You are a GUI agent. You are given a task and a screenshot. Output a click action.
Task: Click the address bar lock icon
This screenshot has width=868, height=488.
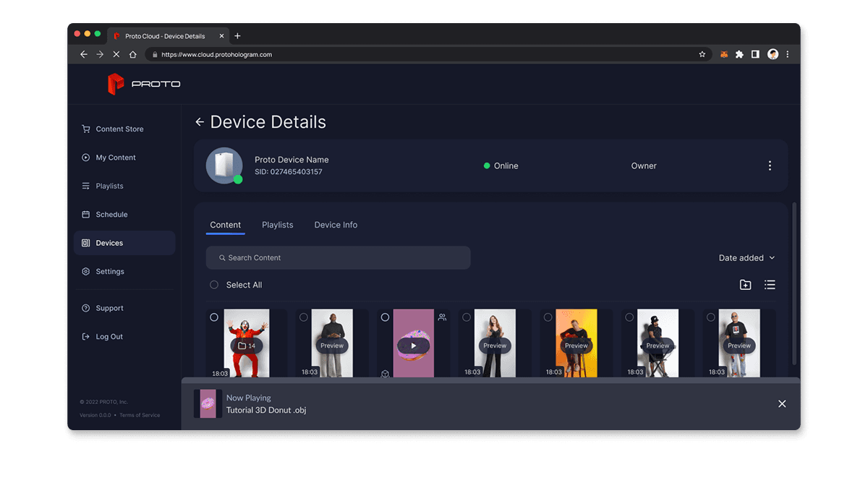(154, 54)
